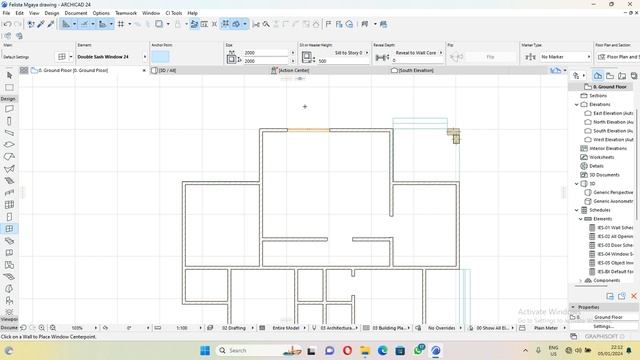Click the first Size field showing 2000
Viewport: 640px width, 360px height.
(267, 53)
